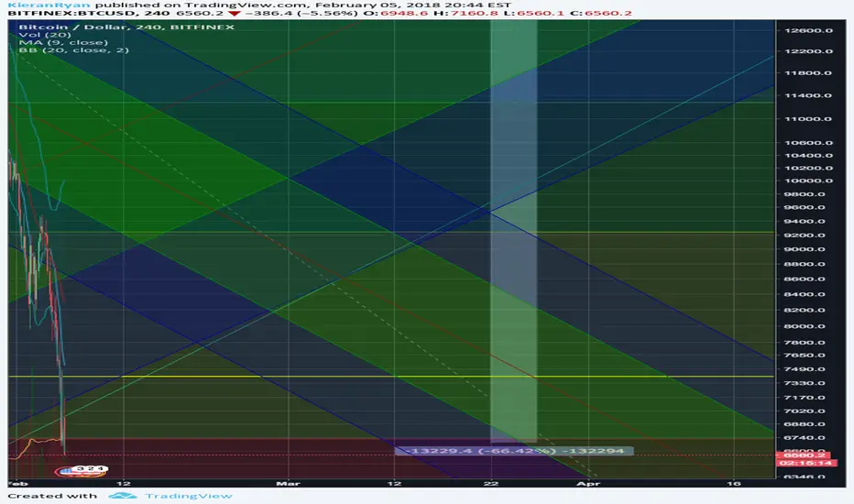
Task: Click the 11000.0 price axis label
Action: [808, 119]
